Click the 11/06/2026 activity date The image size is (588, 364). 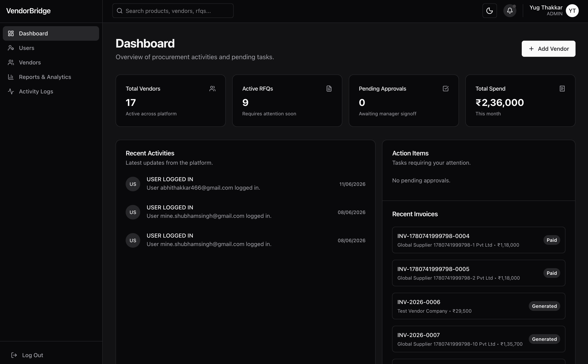click(x=352, y=184)
